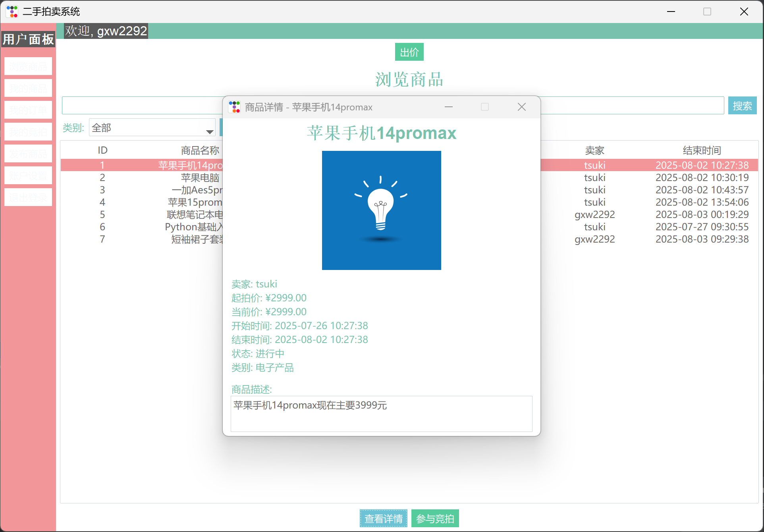Click the 类别: 电子产品 line
The width and height of the screenshot is (764, 532).
pyautogui.click(x=262, y=367)
